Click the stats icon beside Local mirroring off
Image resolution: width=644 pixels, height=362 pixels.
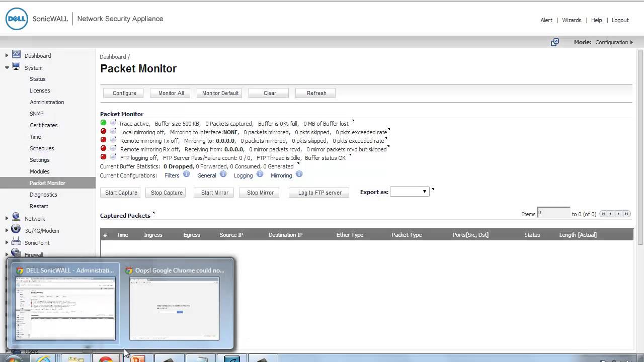point(113,131)
